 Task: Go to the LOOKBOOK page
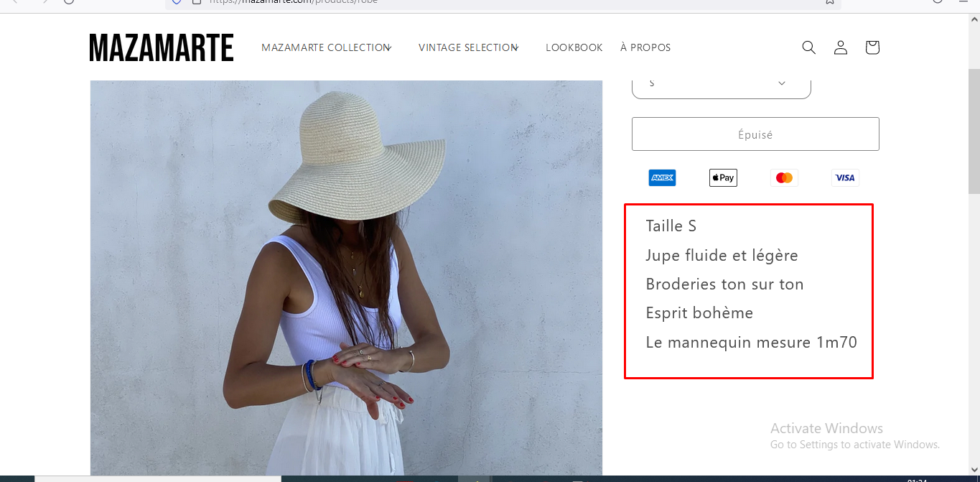[574, 47]
